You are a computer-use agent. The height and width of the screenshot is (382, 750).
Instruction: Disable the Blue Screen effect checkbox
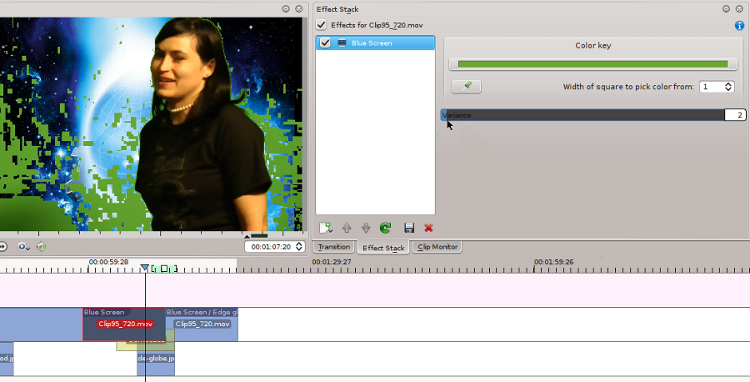325,43
